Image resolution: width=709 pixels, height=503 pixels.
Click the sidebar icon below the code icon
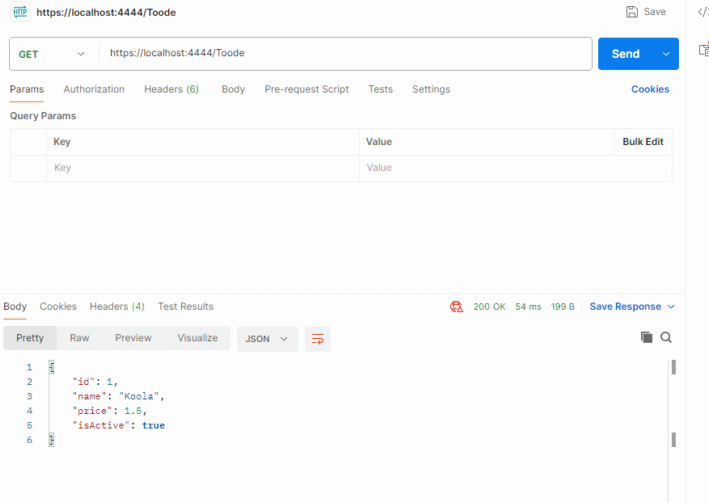(x=703, y=49)
